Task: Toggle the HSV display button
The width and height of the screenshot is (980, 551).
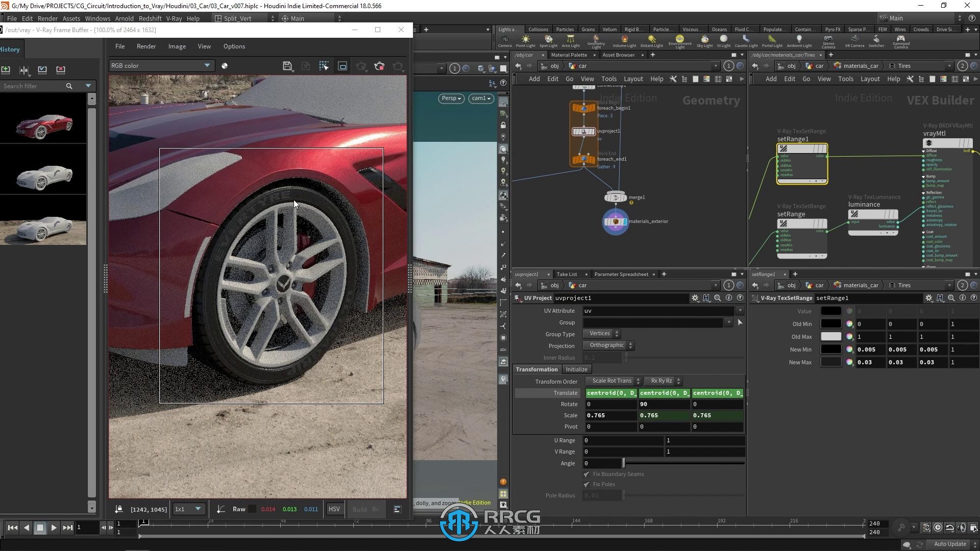Action: click(334, 509)
